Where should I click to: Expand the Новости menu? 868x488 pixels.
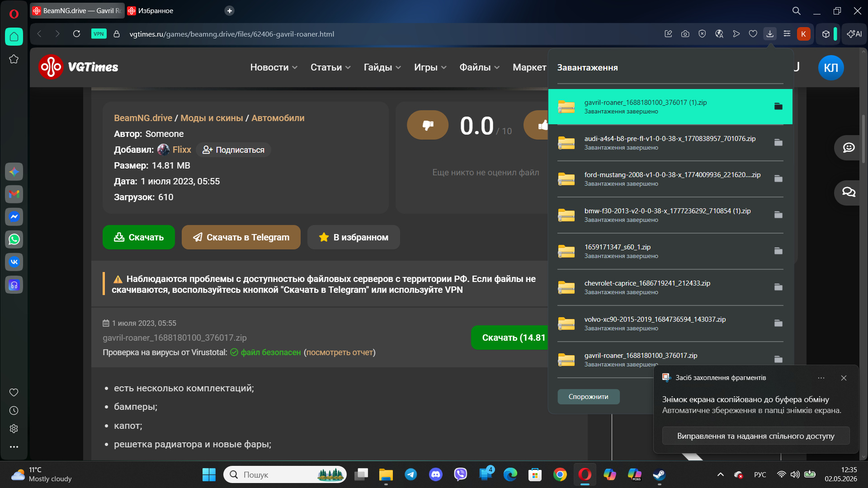[274, 67]
